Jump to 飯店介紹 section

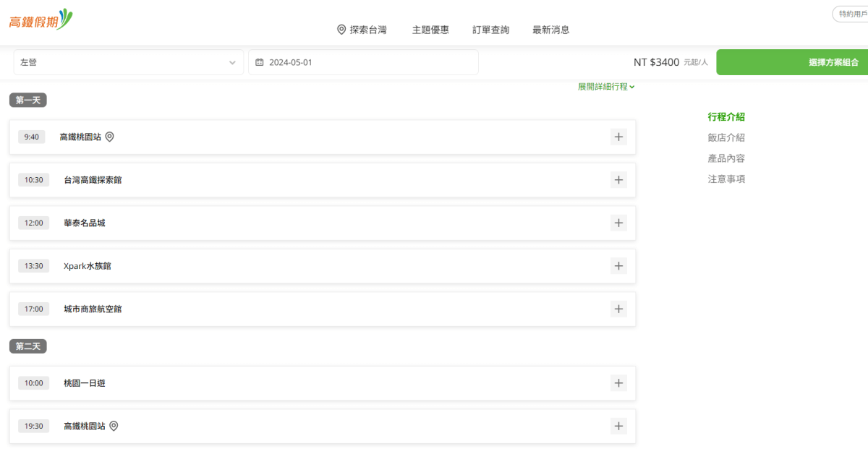726,137
